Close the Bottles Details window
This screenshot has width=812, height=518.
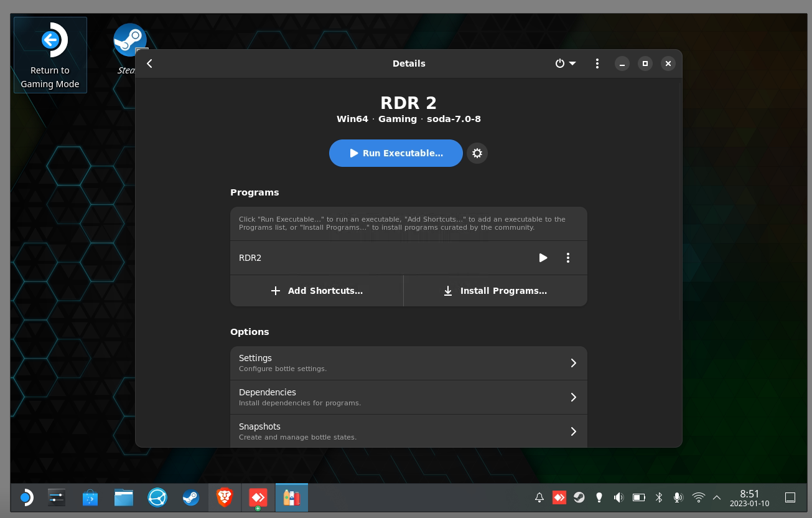click(668, 64)
